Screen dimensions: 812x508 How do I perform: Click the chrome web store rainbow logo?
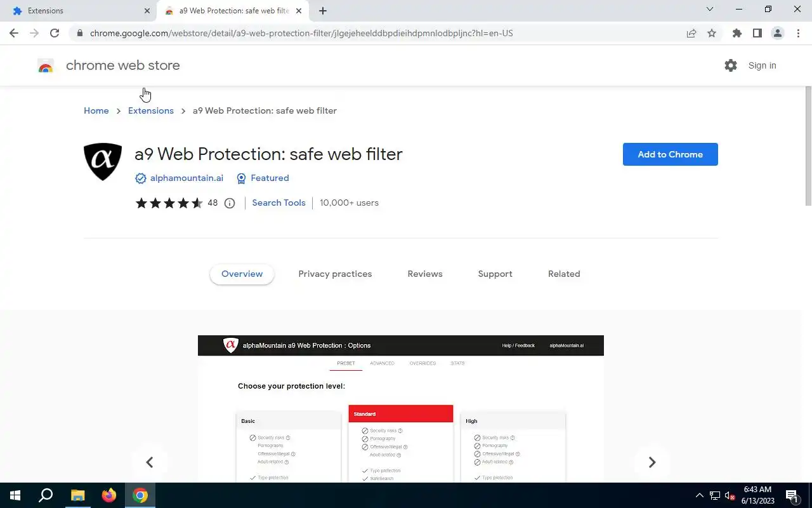click(x=46, y=65)
